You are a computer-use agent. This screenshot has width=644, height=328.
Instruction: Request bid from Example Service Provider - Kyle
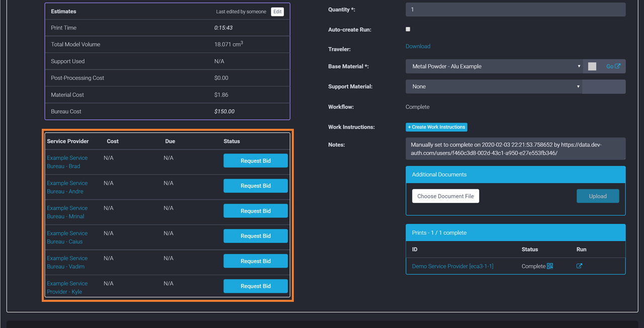click(256, 286)
